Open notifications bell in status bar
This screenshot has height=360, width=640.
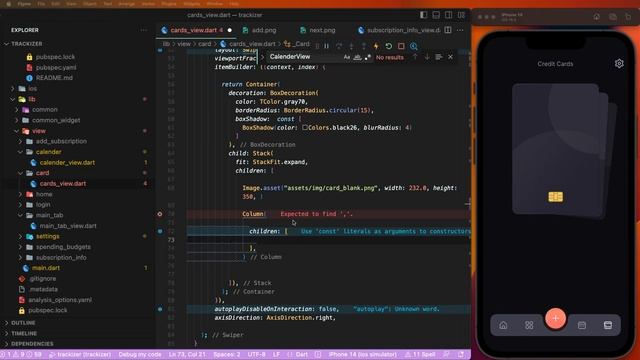pos(461,354)
